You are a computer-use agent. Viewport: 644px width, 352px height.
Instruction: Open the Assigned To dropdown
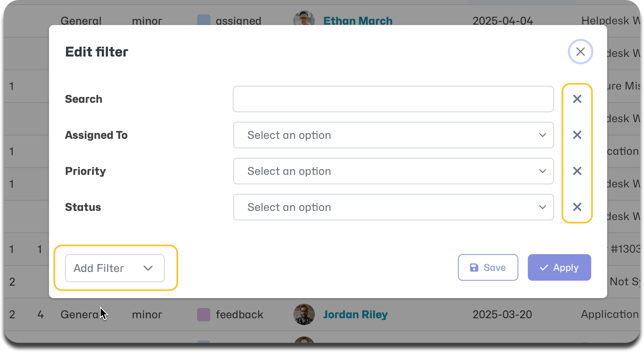coord(393,135)
